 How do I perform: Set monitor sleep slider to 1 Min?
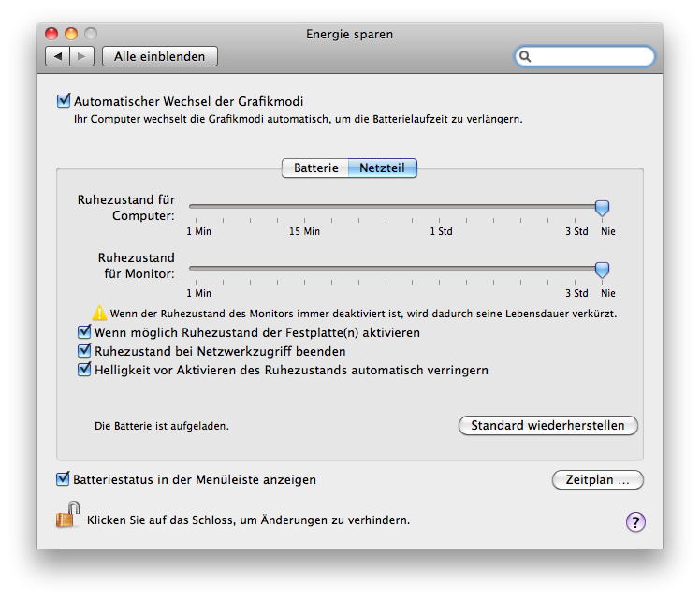coord(196,269)
